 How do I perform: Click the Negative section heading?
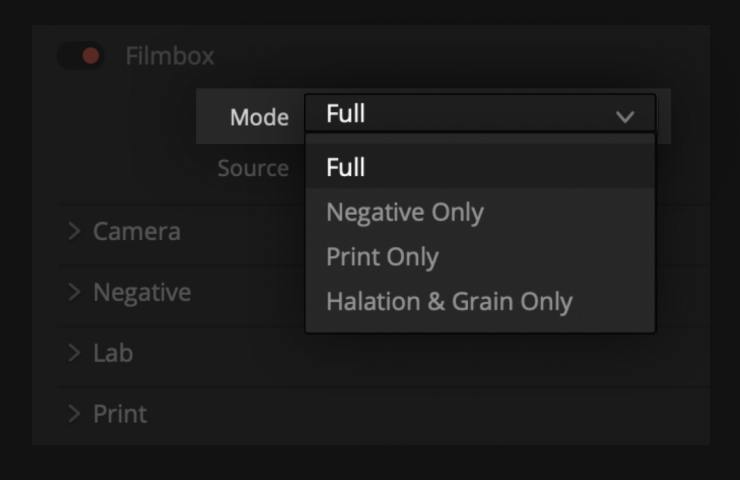click(142, 292)
